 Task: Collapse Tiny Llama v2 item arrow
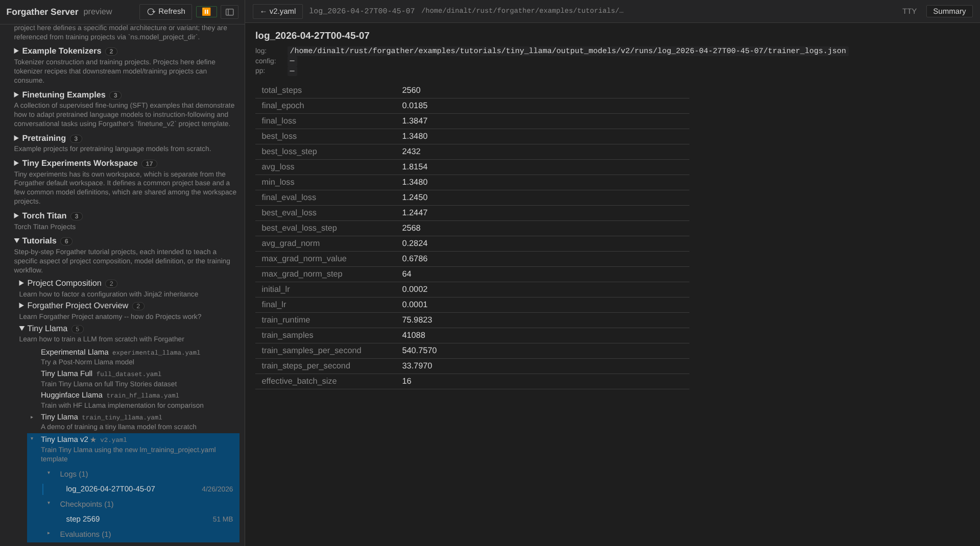pyautogui.click(x=32, y=439)
